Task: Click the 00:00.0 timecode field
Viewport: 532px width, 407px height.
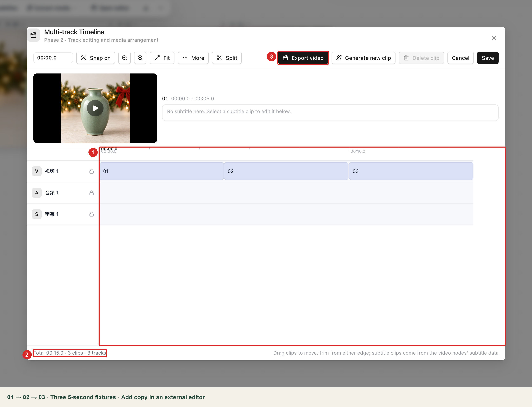Action: coord(53,58)
